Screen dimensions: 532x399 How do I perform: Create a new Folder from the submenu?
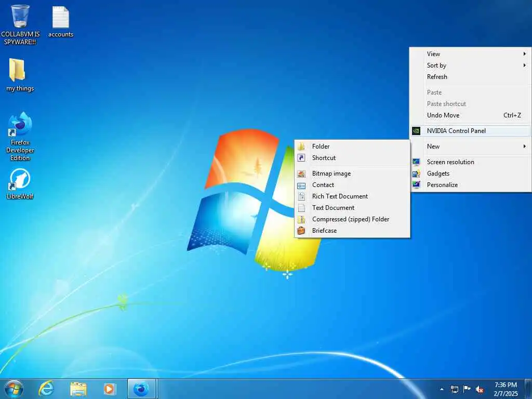click(x=352, y=147)
